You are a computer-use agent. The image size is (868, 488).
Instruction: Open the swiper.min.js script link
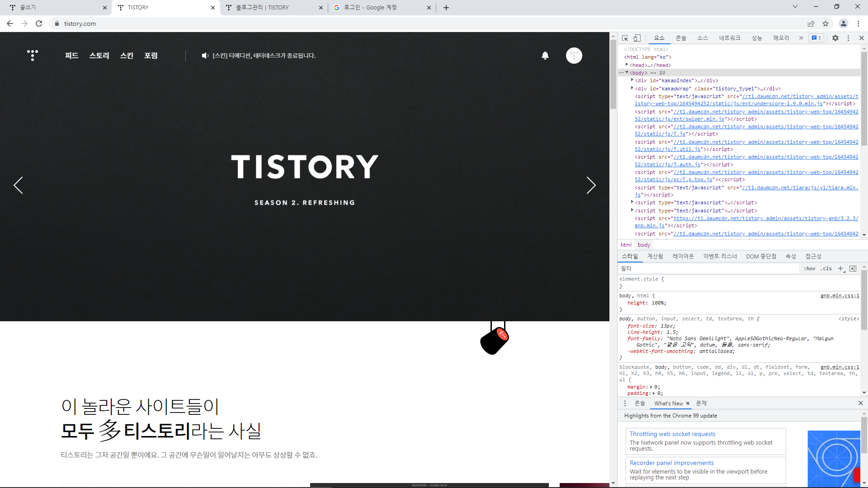point(746,115)
